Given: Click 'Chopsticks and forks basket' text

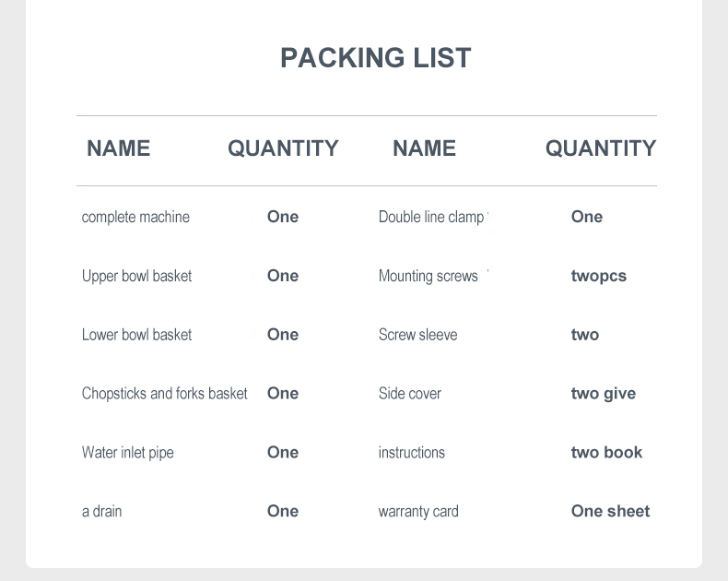Looking at the screenshot, I should click(x=164, y=394).
